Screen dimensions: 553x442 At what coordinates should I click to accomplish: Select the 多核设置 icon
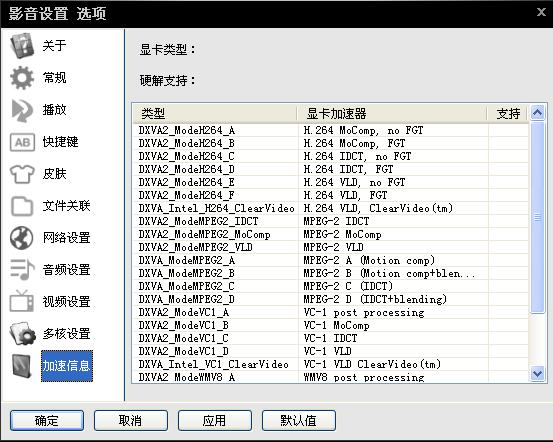coord(23,334)
